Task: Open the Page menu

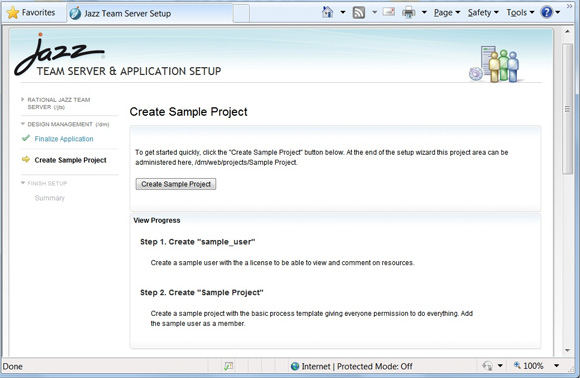Action: coord(447,13)
